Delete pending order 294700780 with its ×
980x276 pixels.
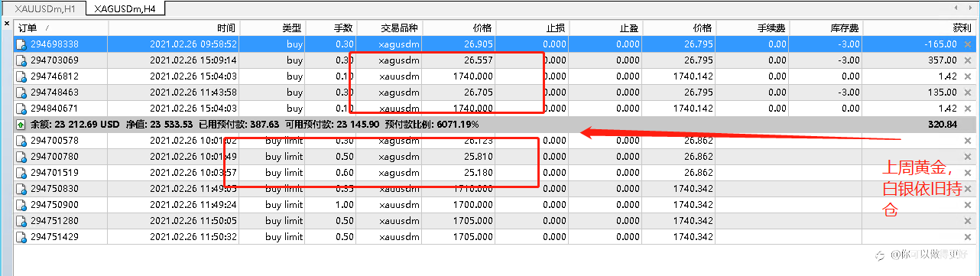coord(967,157)
